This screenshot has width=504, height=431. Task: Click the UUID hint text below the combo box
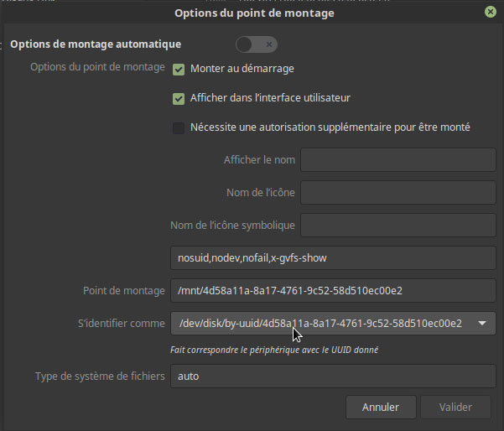pyautogui.click(x=273, y=350)
